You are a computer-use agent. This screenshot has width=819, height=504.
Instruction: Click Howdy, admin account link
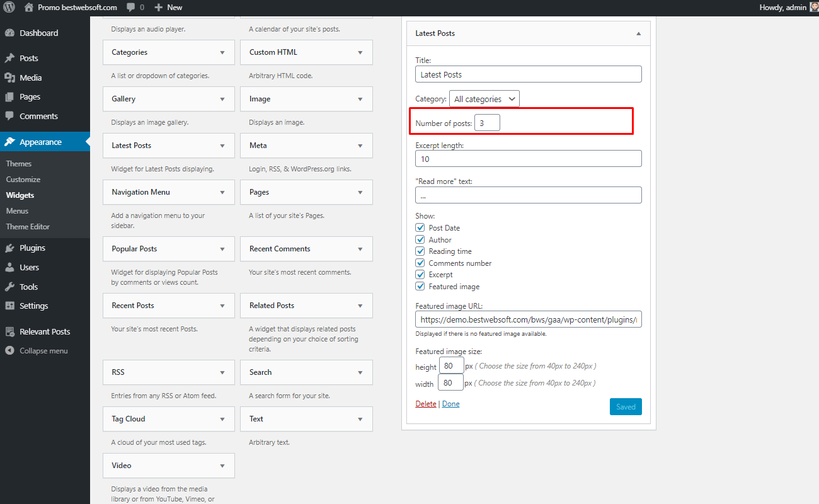click(783, 8)
